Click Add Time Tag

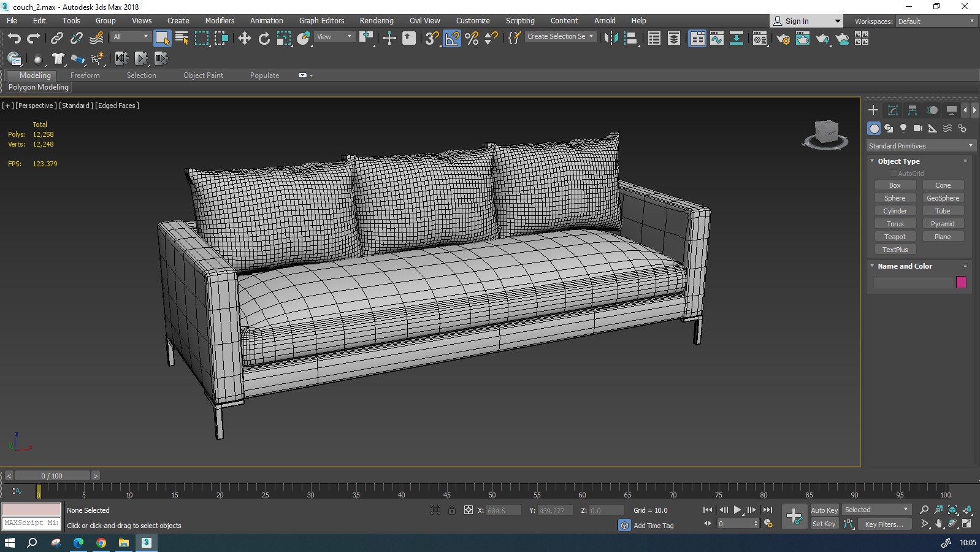pos(654,526)
